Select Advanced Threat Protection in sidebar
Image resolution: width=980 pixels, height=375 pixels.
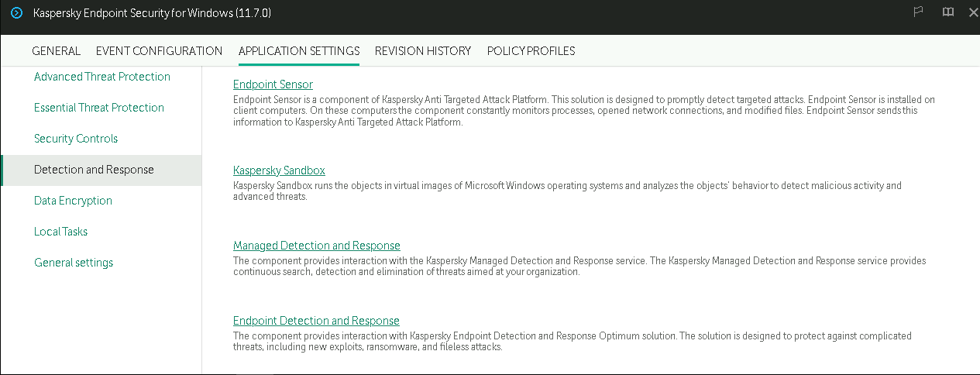coord(102,77)
